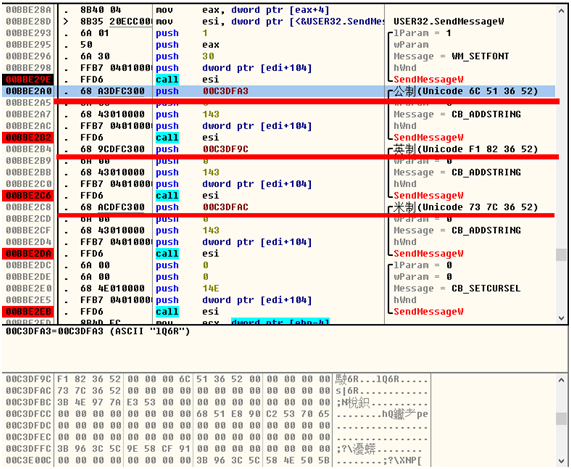
Task: Select the push 00C3DFAC instruction row
Action: pyautogui.click(x=279, y=207)
